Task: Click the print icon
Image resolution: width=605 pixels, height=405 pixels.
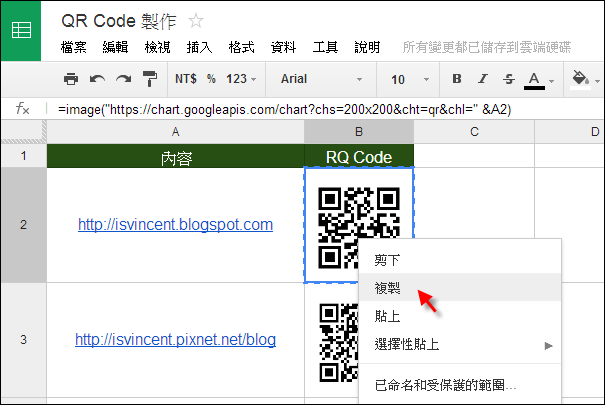Action: click(71, 79)
